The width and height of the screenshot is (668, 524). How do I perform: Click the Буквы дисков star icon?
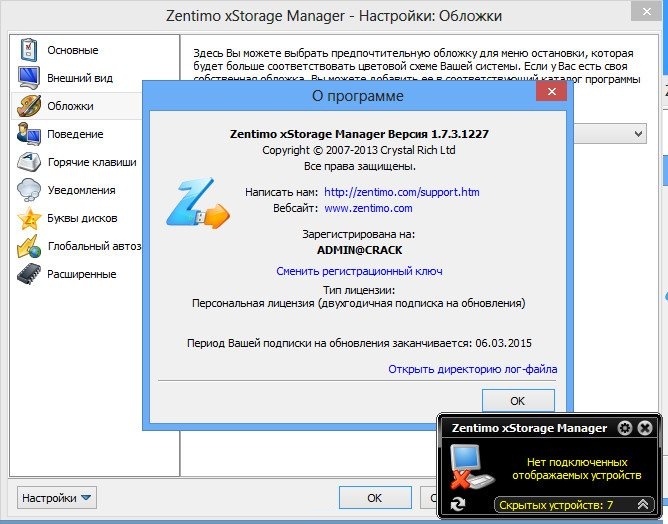(x=28, y=218)
